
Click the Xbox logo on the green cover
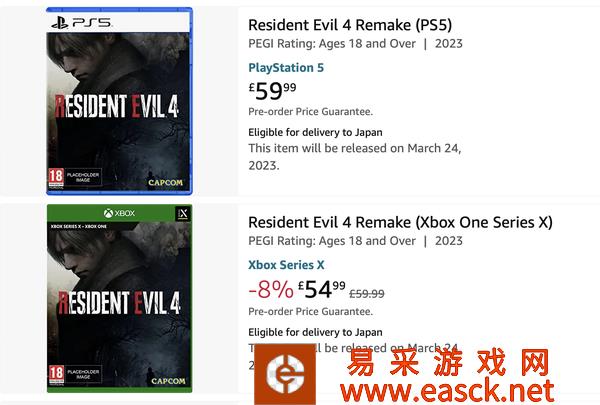coord(119,215)
